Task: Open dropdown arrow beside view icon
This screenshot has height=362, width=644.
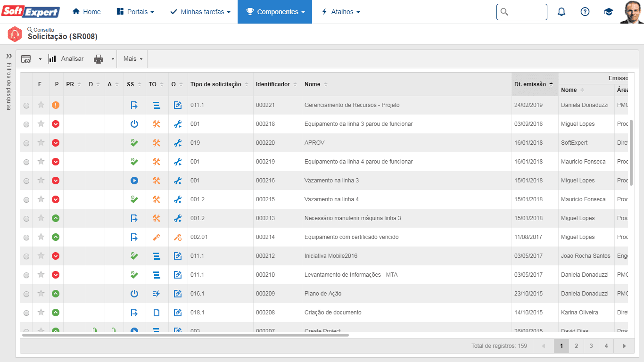Action: click(x=40, y=59)
